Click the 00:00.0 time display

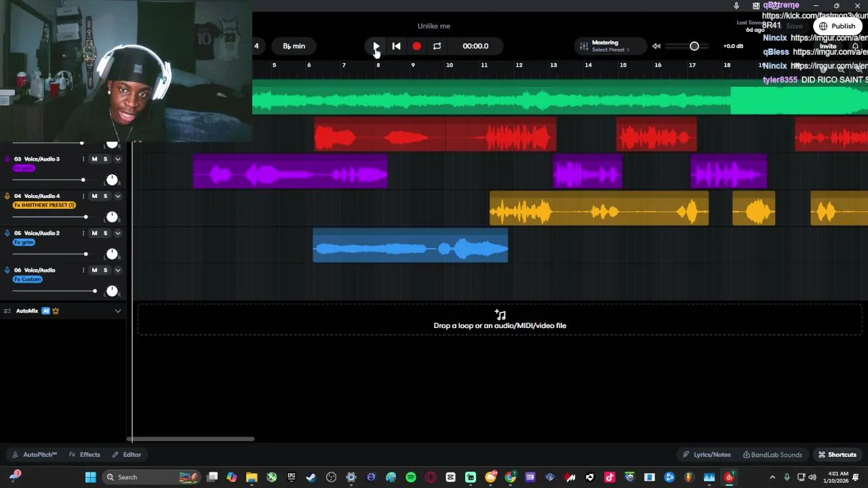[x=475, y=46]
